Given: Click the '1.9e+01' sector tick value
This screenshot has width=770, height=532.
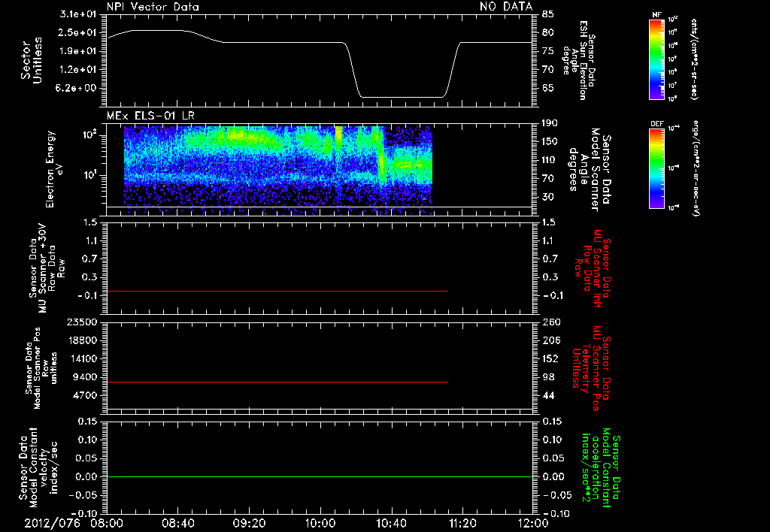Looking at the screenshot, I should coord(78,51).
